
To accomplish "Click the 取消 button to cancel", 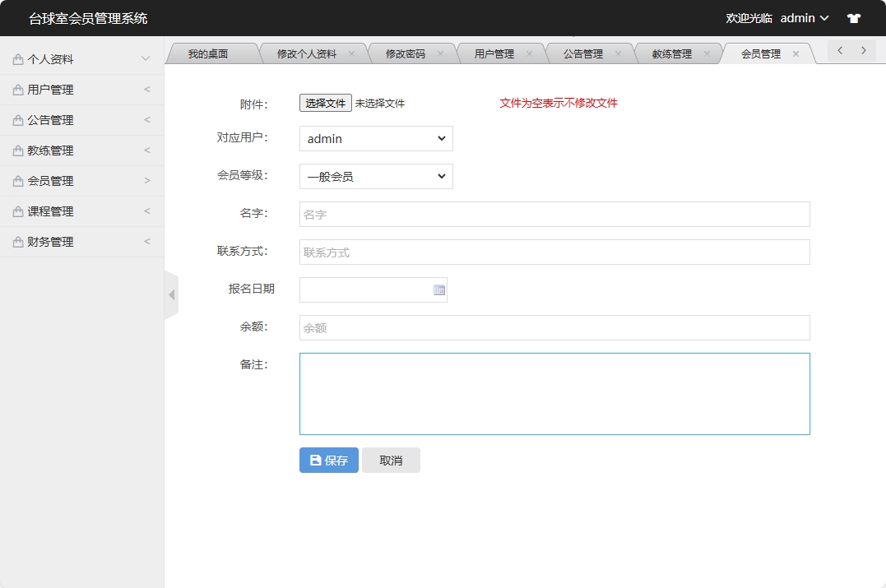I will coord(391,460).
